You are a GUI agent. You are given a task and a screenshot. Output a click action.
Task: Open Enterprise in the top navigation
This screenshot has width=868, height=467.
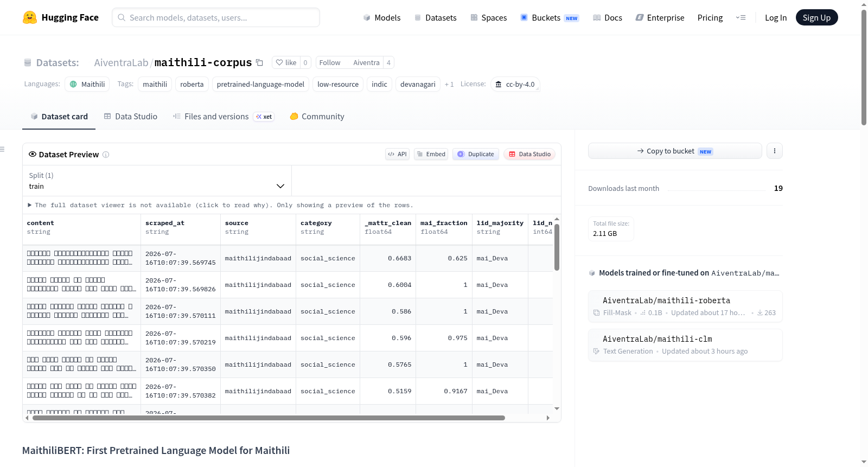[660, 17]
